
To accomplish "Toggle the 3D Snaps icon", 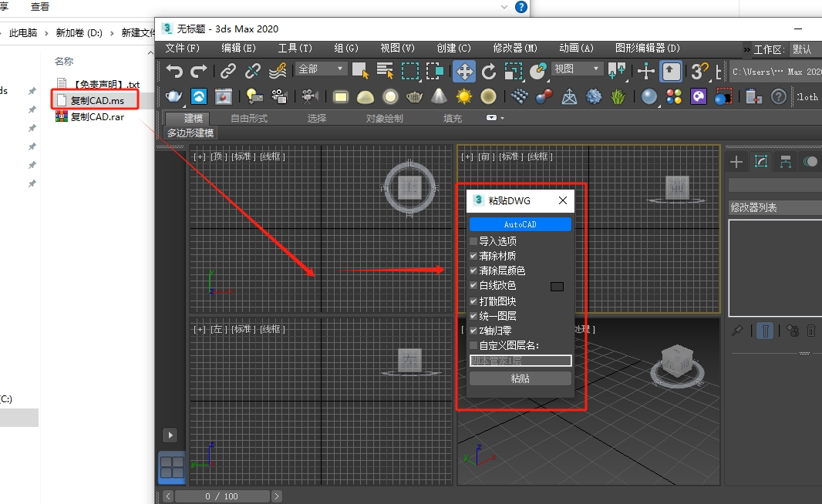I will 700,71.
